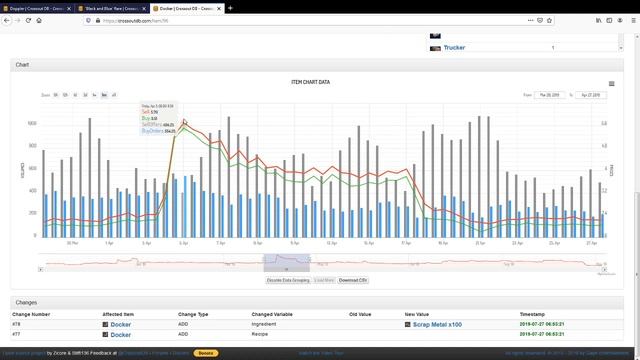Click the navigator right scroll arrow
The width and height of the screenshot is (640, 360).
604,269
